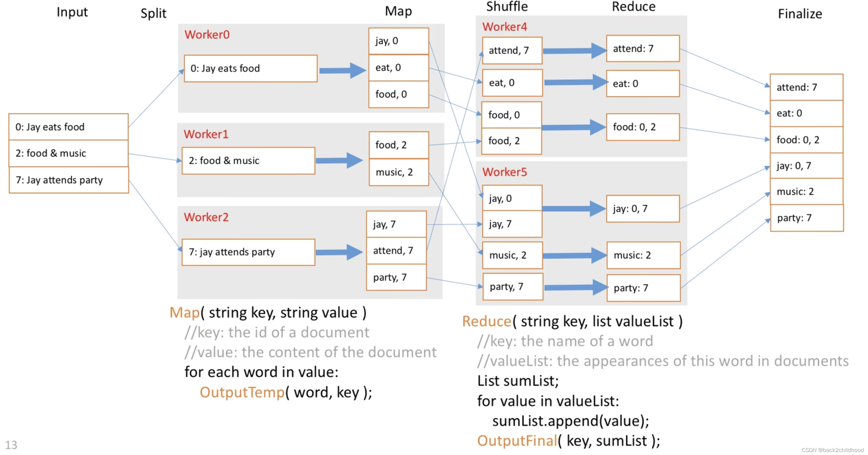The image size is (868, 455).
Task: Click "2: food & music" in the Input list
Action: (68, 153)
